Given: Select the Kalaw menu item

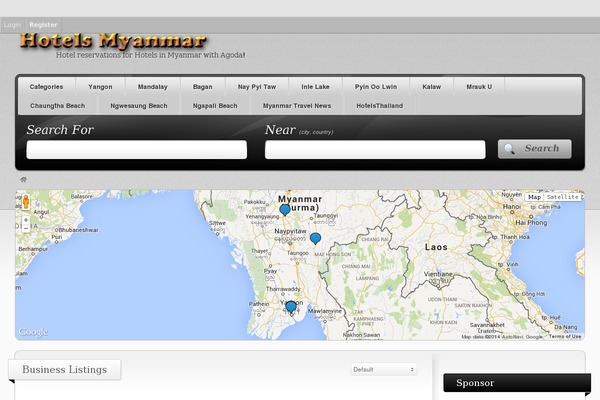Looking at the screenshot, I should [432, 87].
